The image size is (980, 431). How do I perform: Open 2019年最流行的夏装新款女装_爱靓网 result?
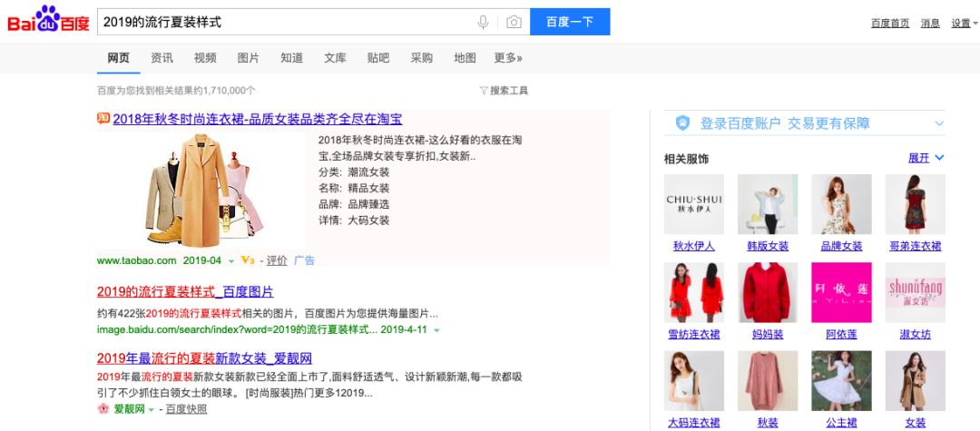pos(204,358)
